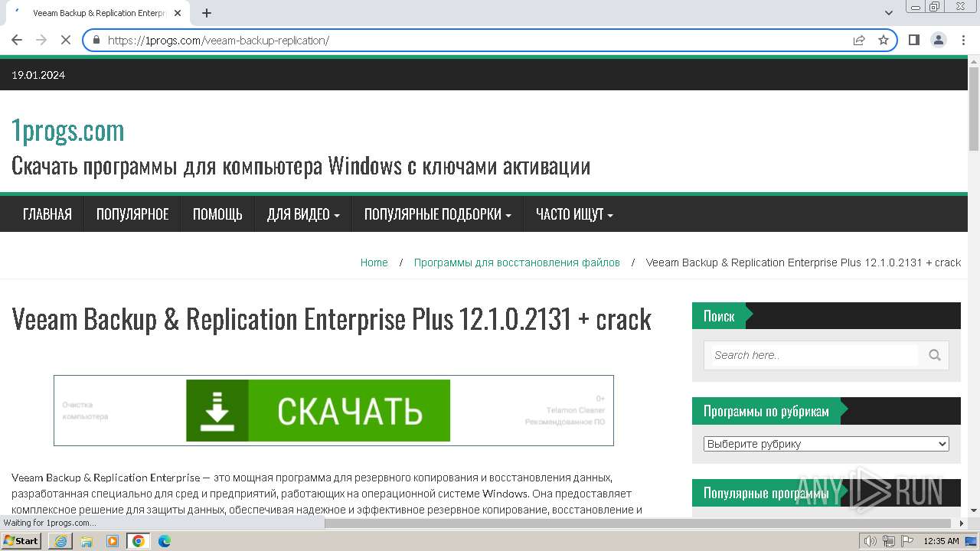Click the page scrollbar up arrow
The image size is (980, 551).
[x=974, y=60]
